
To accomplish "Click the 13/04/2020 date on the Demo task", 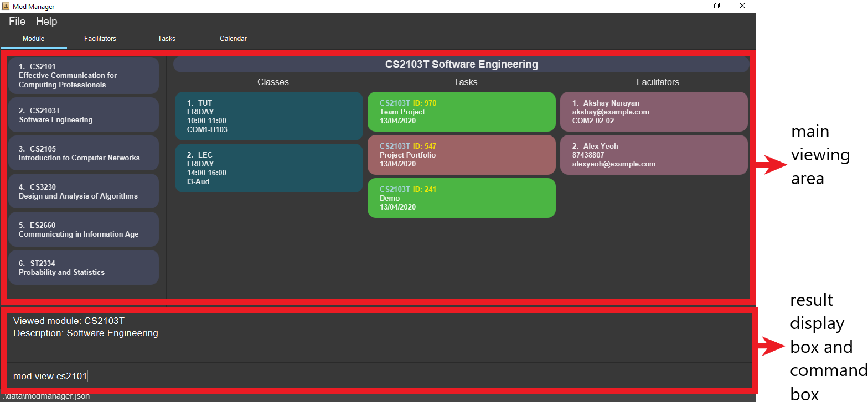I will (x=397, y=207).
